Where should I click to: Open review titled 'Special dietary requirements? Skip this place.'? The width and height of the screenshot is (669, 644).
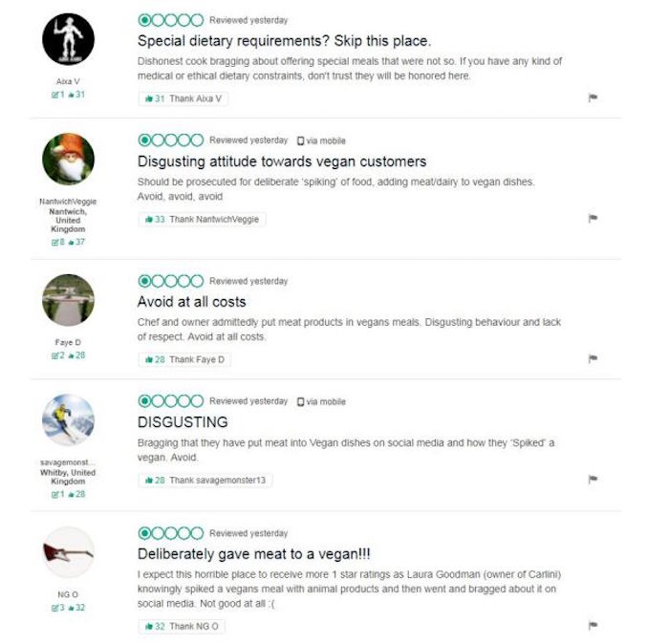click(x=284, y=41)
